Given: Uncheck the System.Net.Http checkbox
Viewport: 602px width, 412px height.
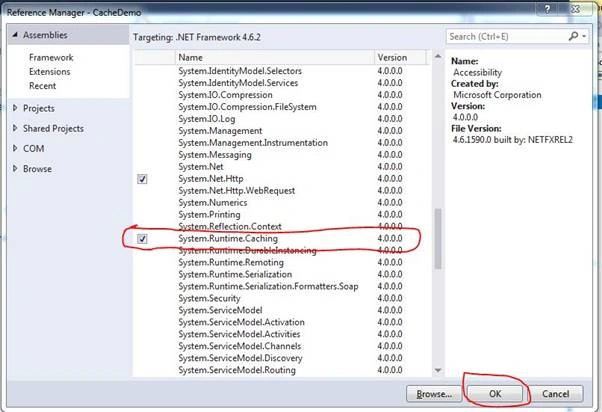Looking at the screenshot, I should [142, 179].
